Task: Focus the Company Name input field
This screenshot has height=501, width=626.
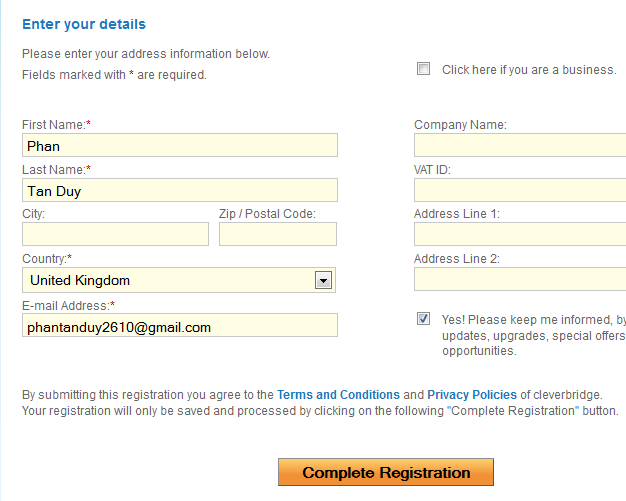Action: (520, 146)
